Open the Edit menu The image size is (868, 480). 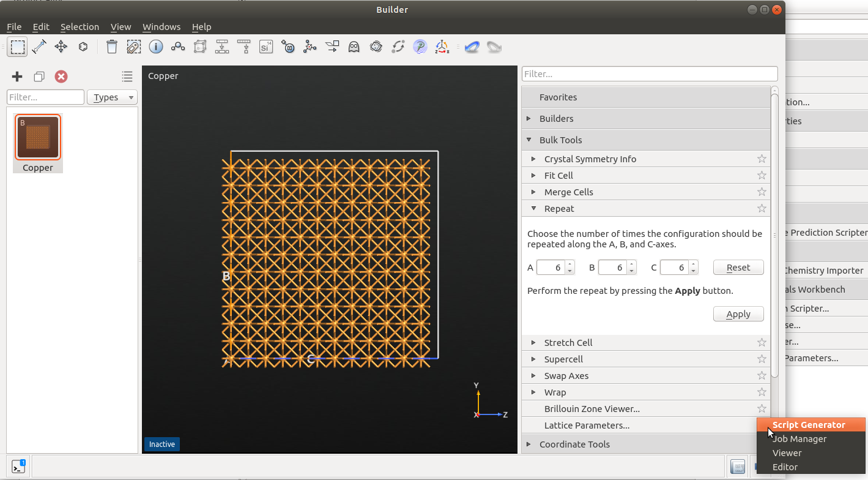(41, 27)
